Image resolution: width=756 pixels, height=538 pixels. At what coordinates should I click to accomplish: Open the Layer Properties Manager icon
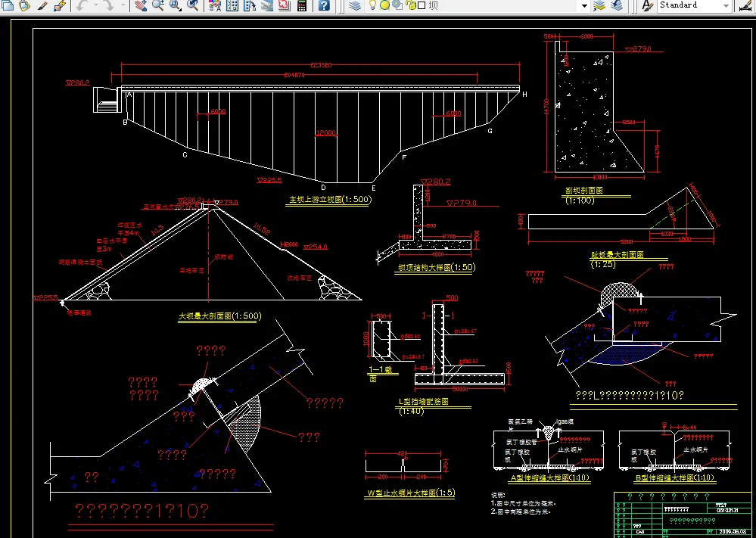click(355, 5)
